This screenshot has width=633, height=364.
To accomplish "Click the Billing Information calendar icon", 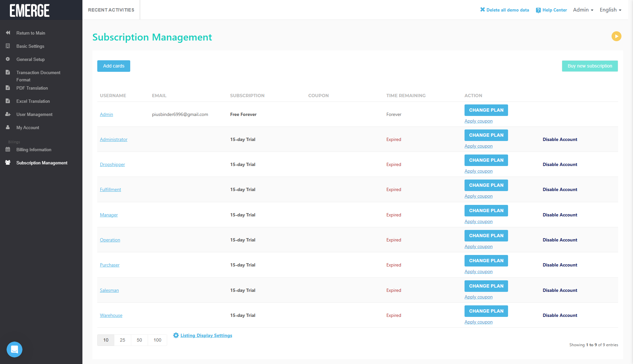I will (x=8, y=150).
